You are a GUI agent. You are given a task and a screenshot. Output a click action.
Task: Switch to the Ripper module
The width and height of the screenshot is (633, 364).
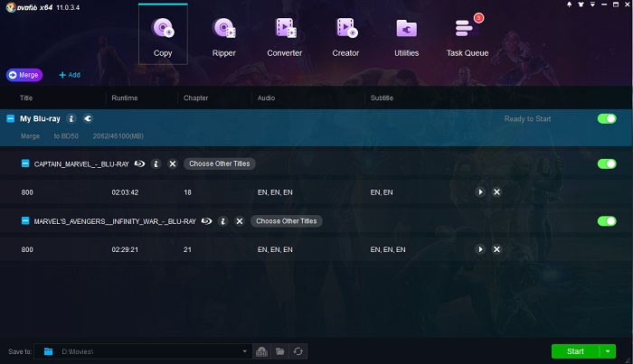coord(223,38)
